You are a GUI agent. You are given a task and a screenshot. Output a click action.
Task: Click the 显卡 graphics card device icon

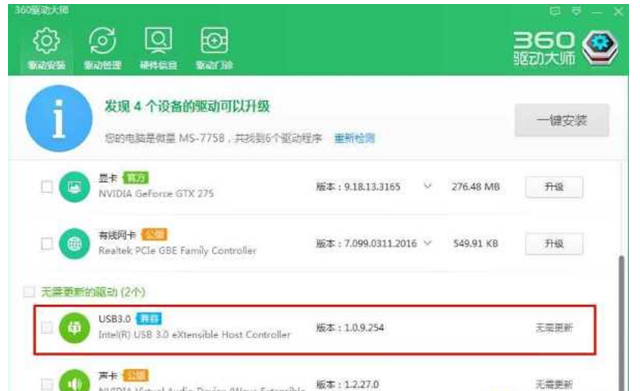74,187
